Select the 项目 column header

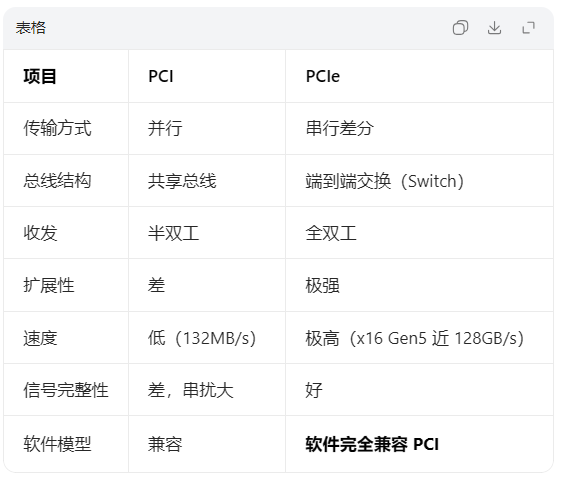coord(40,76)
